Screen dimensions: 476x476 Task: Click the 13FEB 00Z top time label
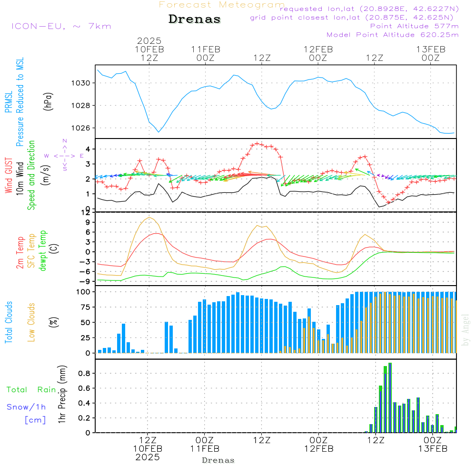(430, 53)
